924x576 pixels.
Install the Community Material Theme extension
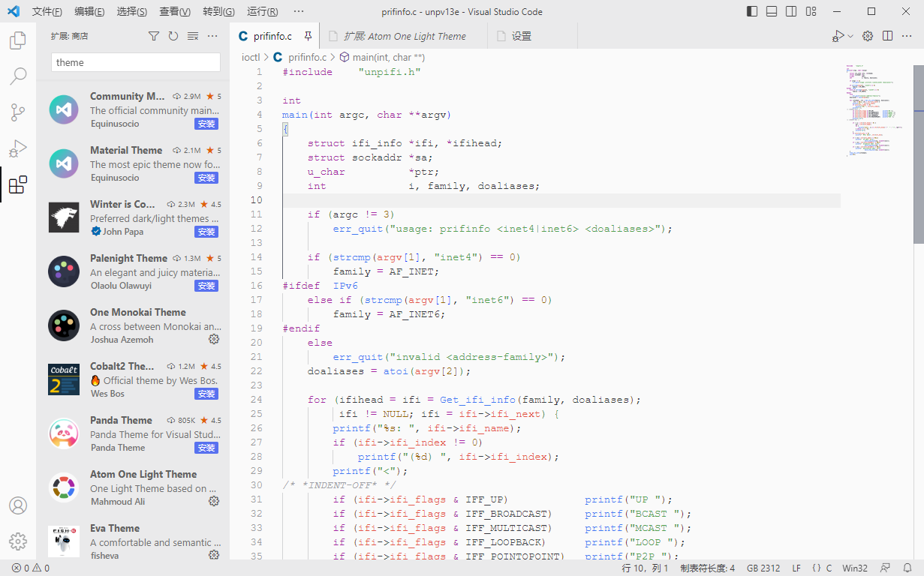206,124
